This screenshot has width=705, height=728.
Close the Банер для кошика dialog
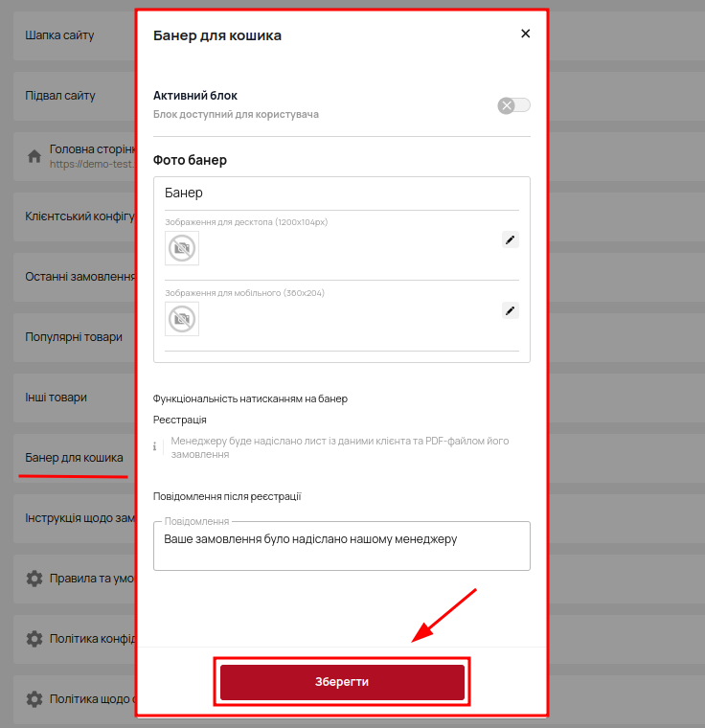525,34
